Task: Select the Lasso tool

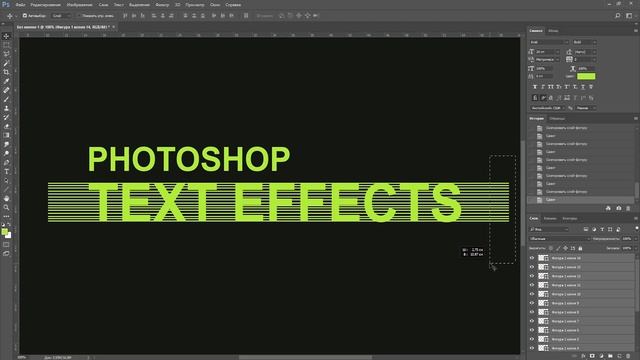Action: click(6, 54)
